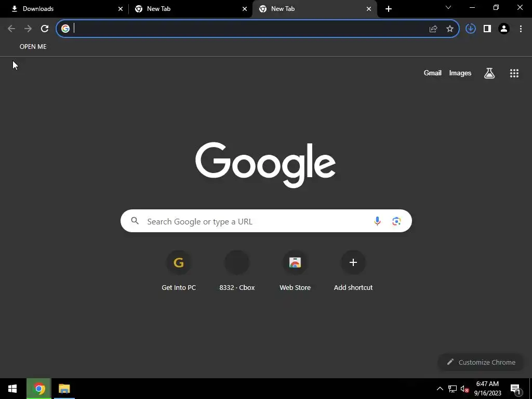Viewport: 532px width, 399px height.
Task: Open Search Labs flask icon
Action: [489, 73]
